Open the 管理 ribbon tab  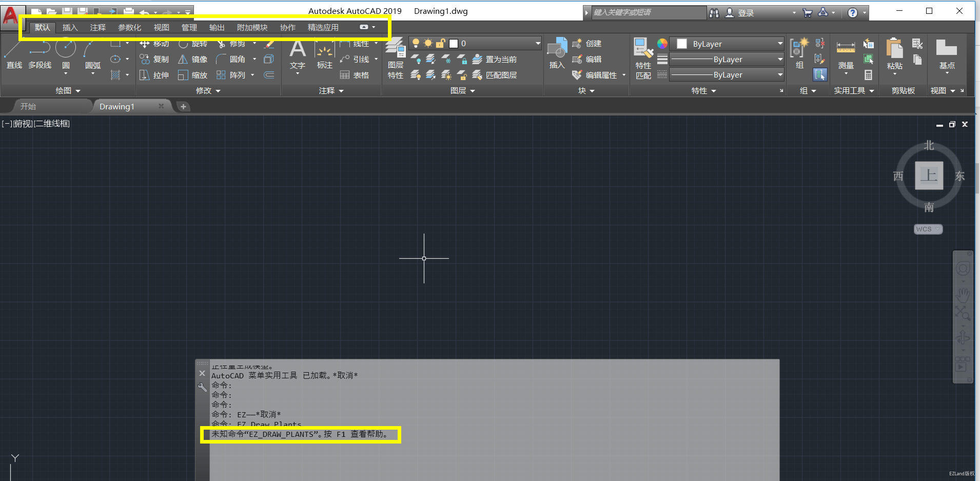[189, 28]
